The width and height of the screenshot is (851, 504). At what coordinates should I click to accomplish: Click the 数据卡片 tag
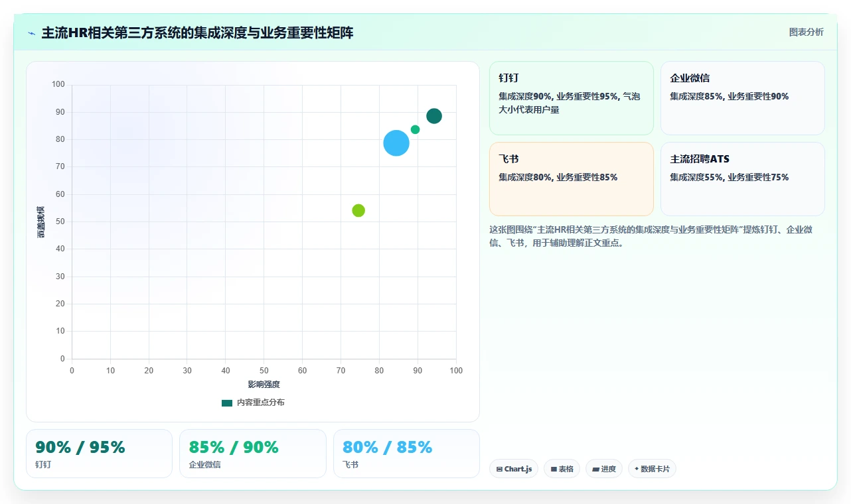652,469
